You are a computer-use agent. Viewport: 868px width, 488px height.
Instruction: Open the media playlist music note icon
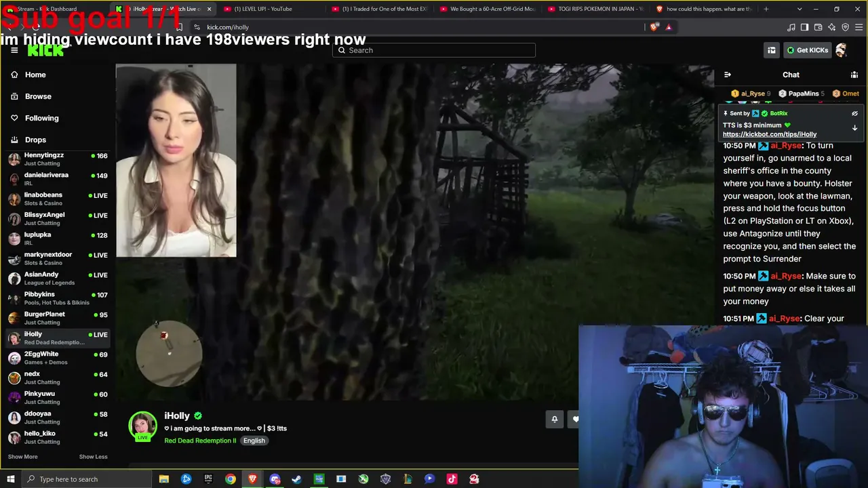[791, 27]
